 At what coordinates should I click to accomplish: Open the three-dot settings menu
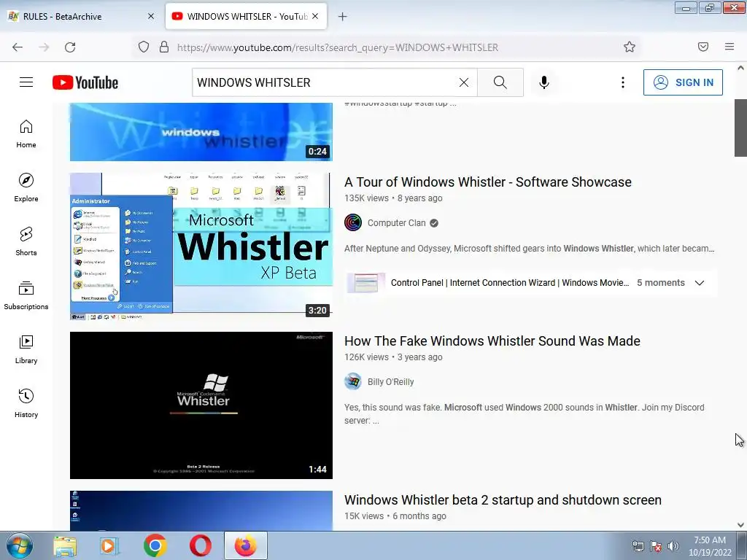[x=623, y=82]
